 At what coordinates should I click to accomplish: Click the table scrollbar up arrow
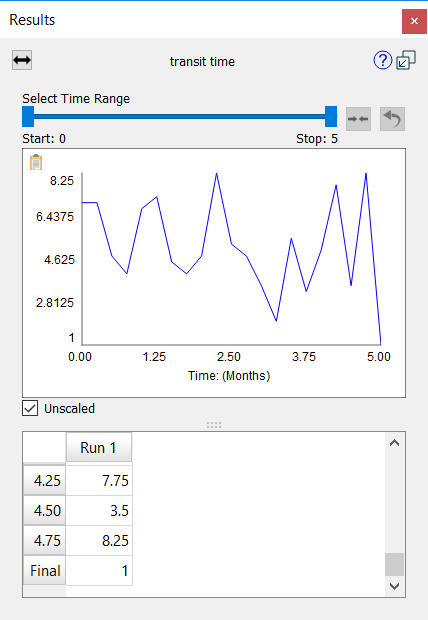coord(394,443)
